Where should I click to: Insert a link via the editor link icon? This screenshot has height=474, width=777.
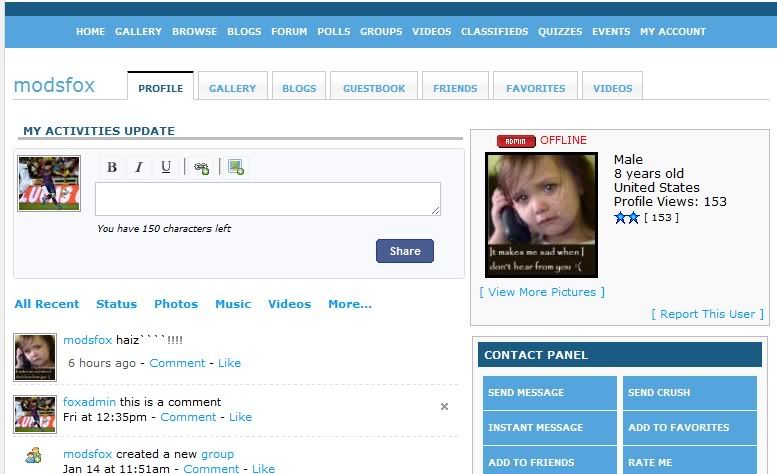201,167
